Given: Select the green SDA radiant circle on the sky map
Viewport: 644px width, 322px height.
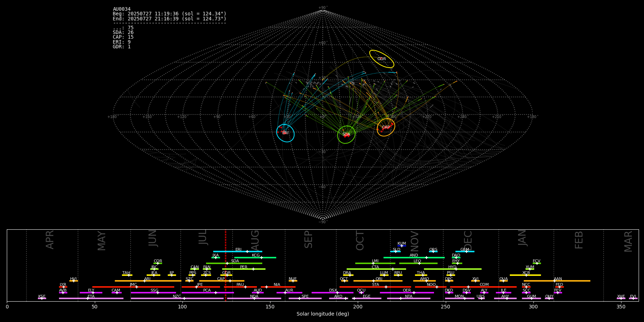Looking at the screenshot, I should 346,135.
